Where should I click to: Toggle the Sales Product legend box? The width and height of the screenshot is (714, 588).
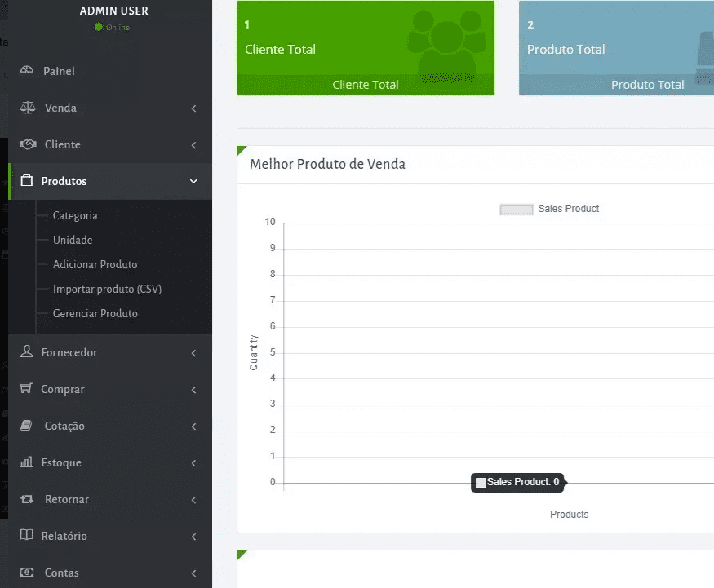tap(516, 210)
